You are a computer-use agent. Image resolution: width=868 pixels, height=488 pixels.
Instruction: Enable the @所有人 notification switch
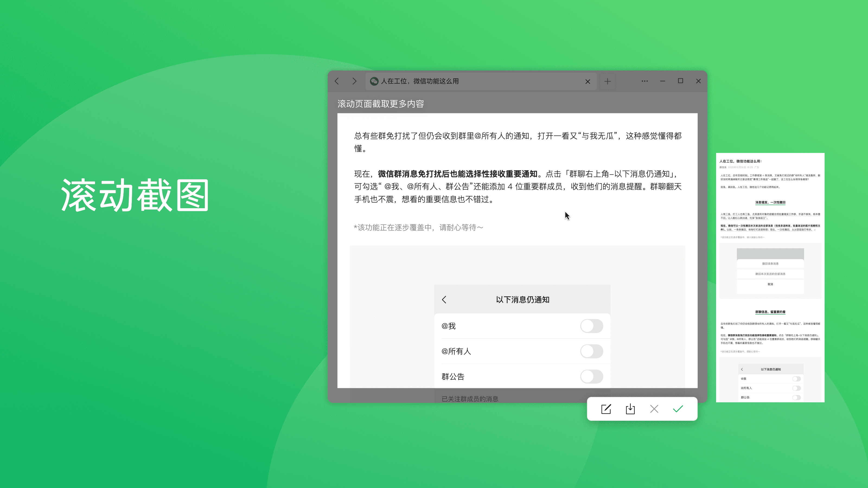coord(592,351)
